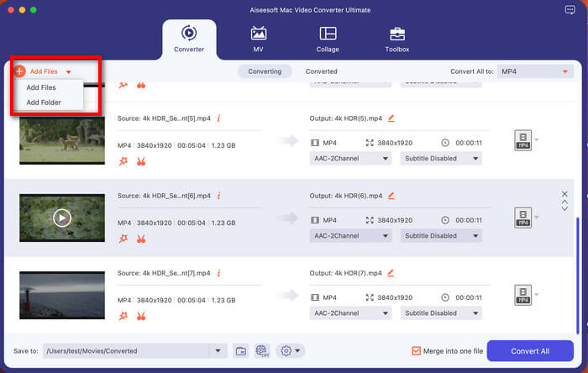This screenshot has height=373, width=588.
Task: Select the Converting sub-tab
Action: coord(265,71)
